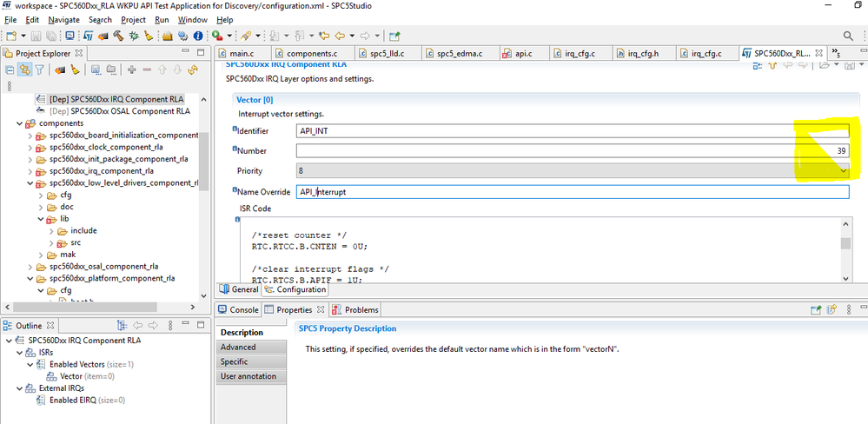The image size is (868, 424).
Task: Click the Outline tree mode icon
Action: pos(123,325)
